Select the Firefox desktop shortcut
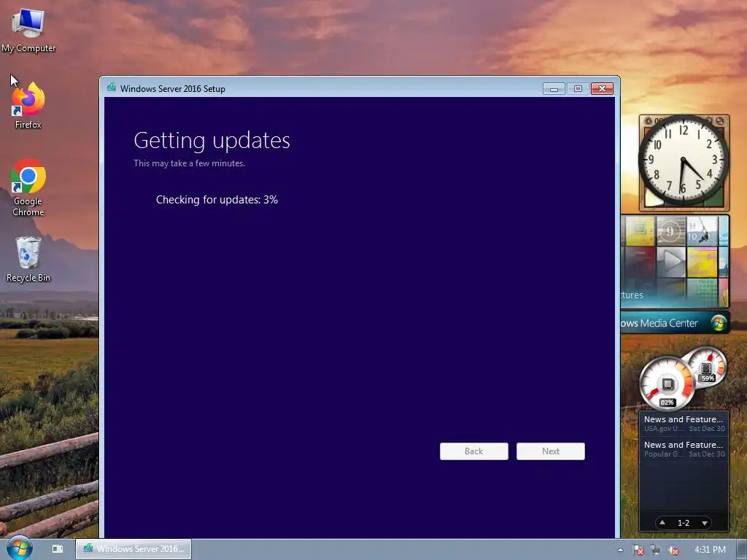The width and height of the screenshot is (747, 560). tap(28, 106)
